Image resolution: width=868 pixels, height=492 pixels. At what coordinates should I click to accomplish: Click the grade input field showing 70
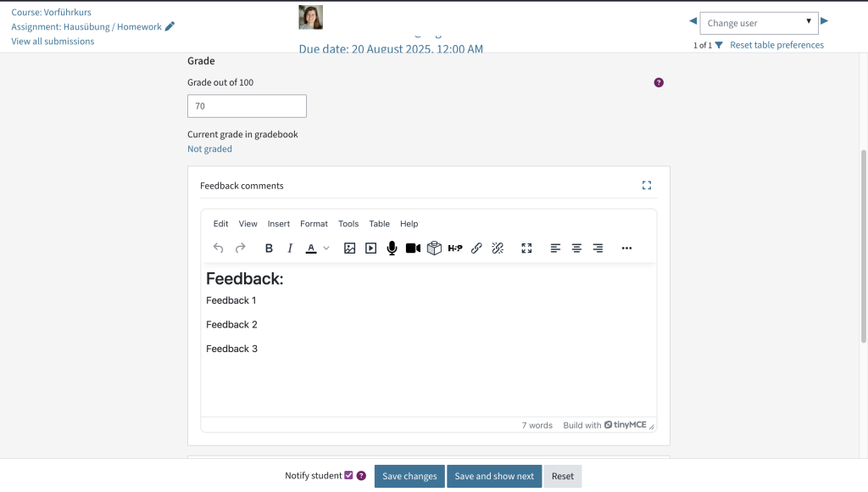pyautogui.click(x=247, y=106)
